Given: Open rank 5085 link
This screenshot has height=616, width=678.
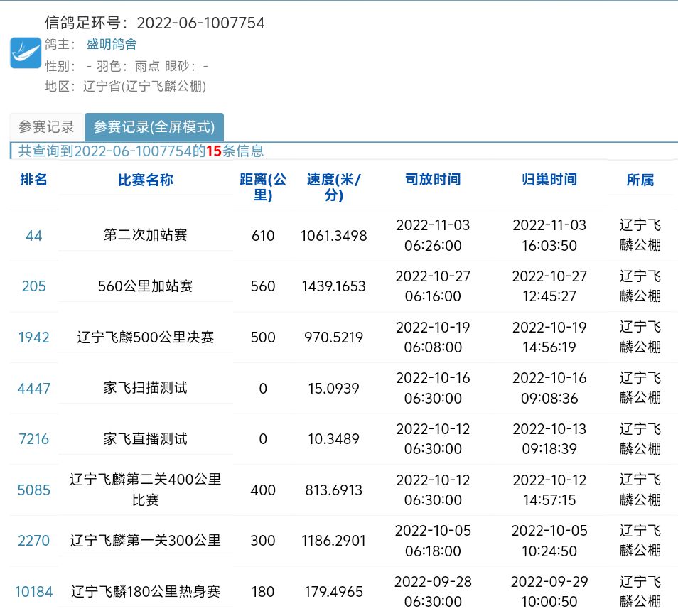Looking at the screenshot, I should pyautogui.click(x=33, y=490).
